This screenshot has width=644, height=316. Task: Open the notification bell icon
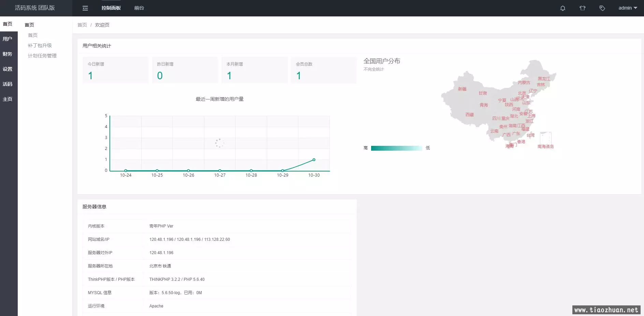tap(563, 8)
